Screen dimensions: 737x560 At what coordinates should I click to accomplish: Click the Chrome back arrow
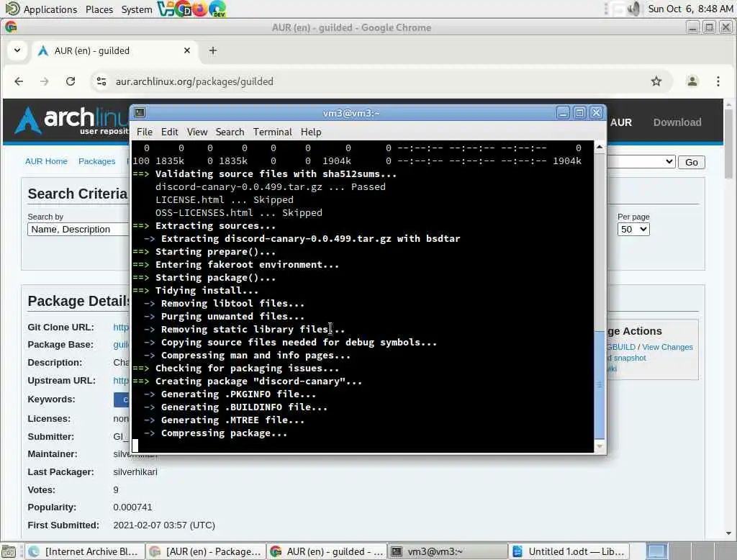pos(19,81)
